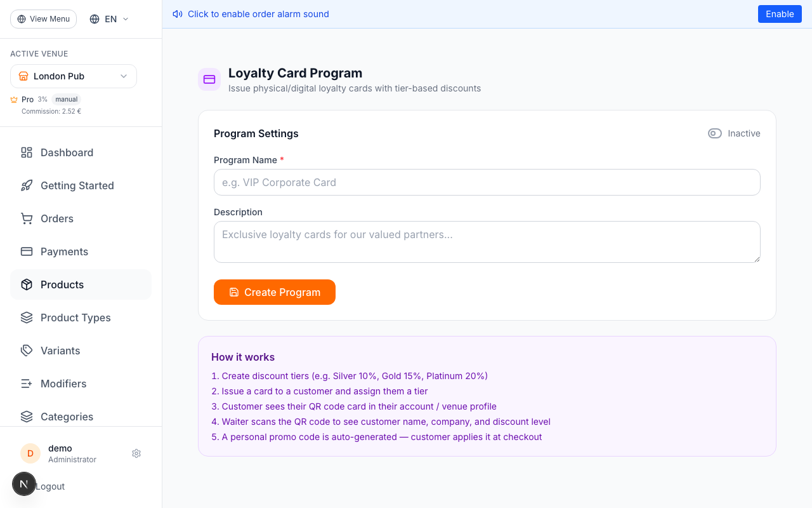Select Getting Started in the sidebar
The image size is (812, 508).
pos(77,185)
